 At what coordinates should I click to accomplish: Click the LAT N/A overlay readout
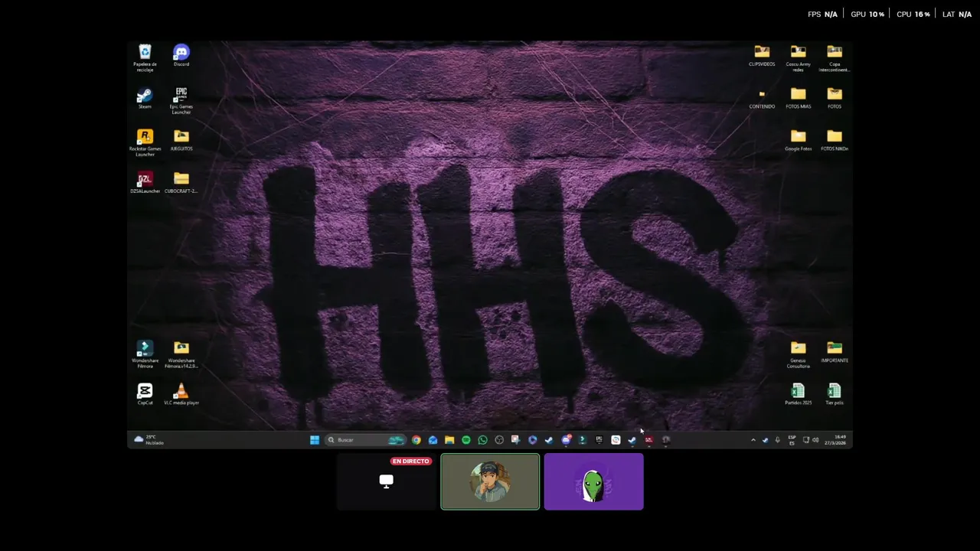tap(957, 15)
